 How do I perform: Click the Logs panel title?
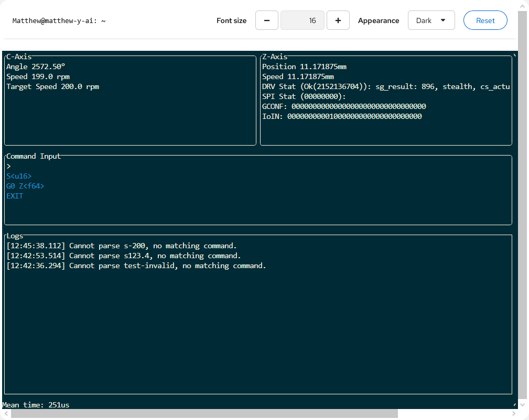point(15,236)
